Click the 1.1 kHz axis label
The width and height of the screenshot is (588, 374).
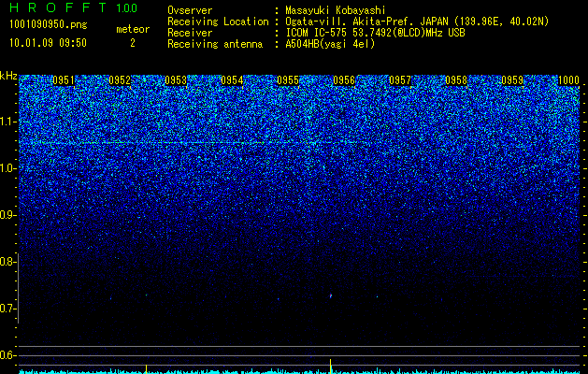pyautogui.click(x=7, y=122)
